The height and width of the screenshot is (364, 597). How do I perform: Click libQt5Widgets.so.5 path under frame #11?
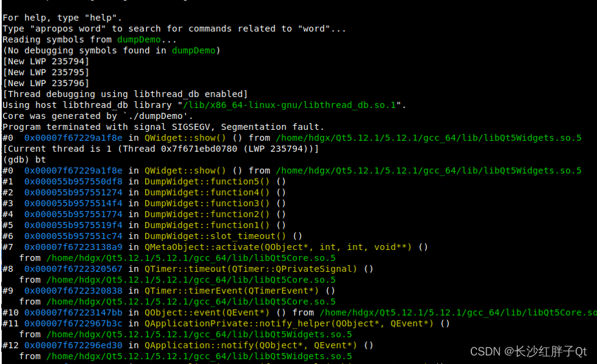click(x=199, y=334)
